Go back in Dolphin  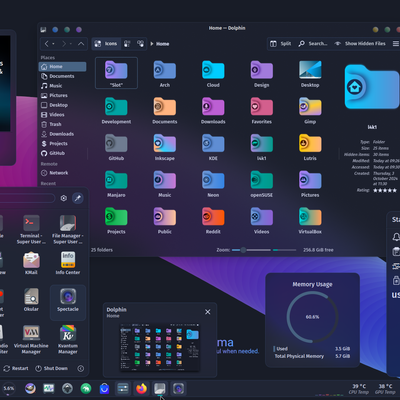tap(46, 44)
